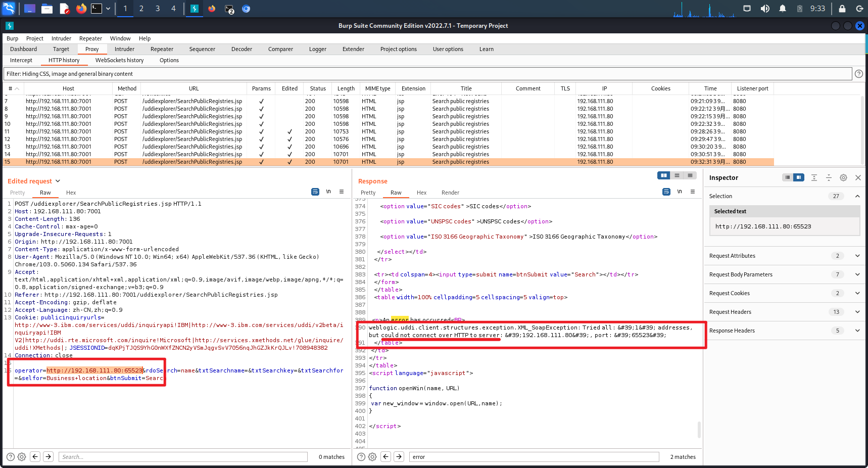
Task: Toggle word wrap icon in Edited request panel
Action: (x=315, y=192)
